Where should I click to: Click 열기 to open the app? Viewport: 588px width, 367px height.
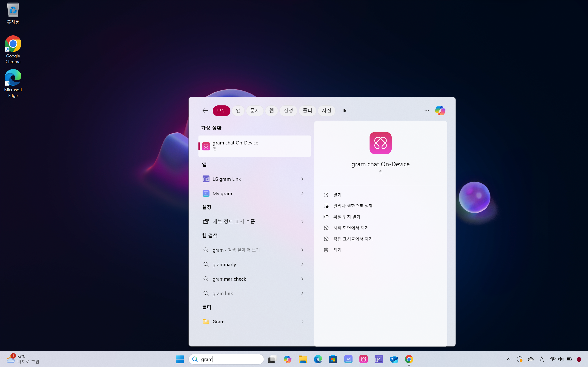click(x=381, y=195)
